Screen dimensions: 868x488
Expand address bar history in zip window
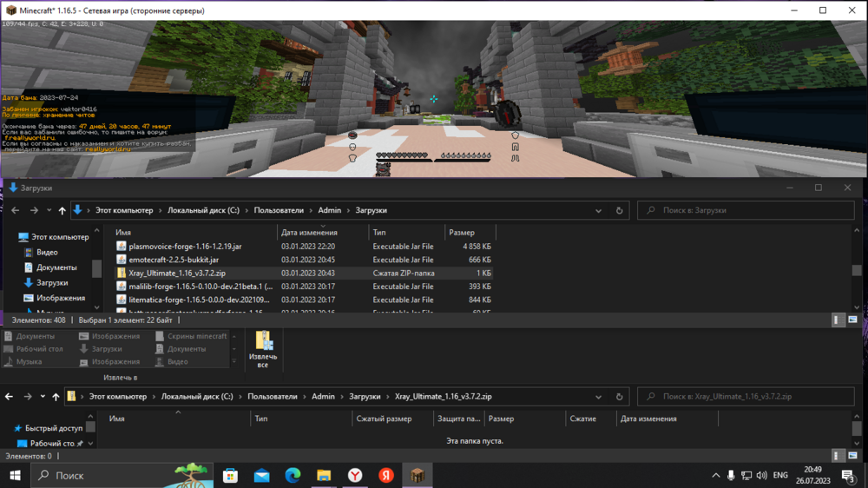click(x=598, y=397)
